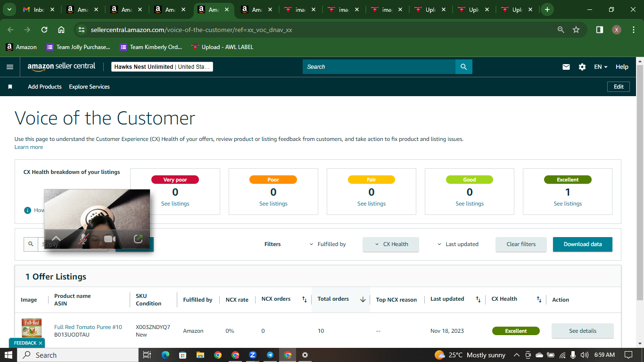Open a new Chrome tab
The width and height of the screenshot is (644, 362).
pos(547,9)
